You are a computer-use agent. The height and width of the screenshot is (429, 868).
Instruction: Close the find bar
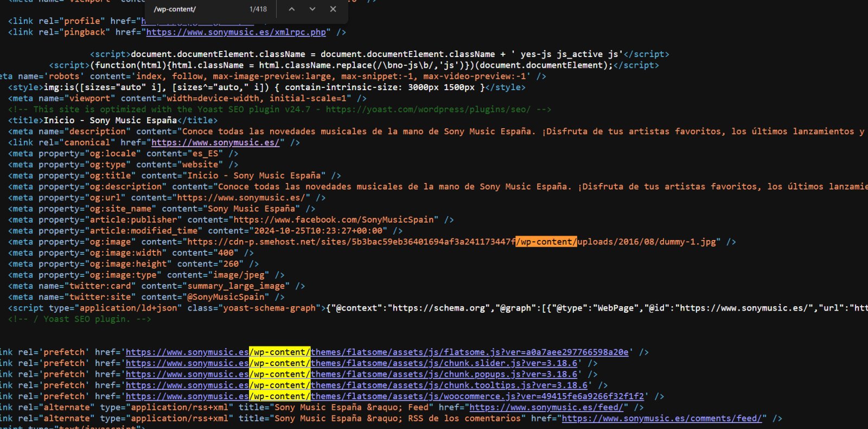[333, 9]
